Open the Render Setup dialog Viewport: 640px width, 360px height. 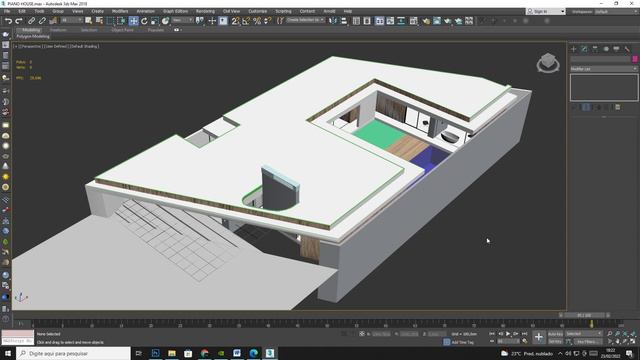426,21
